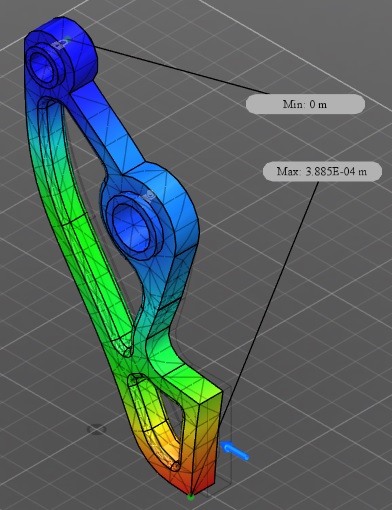Click the green maximum displacement point marker
This screenshot has width=392, height=510.
191,497
